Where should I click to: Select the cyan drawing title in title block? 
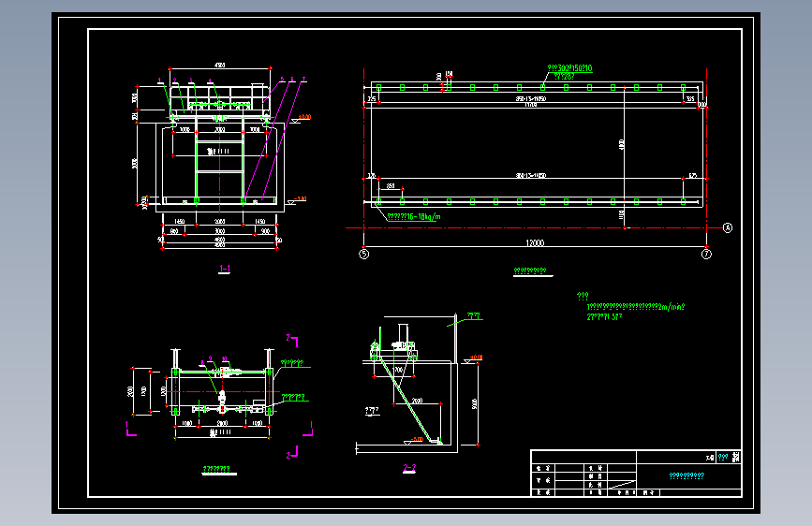click(687, 475)
